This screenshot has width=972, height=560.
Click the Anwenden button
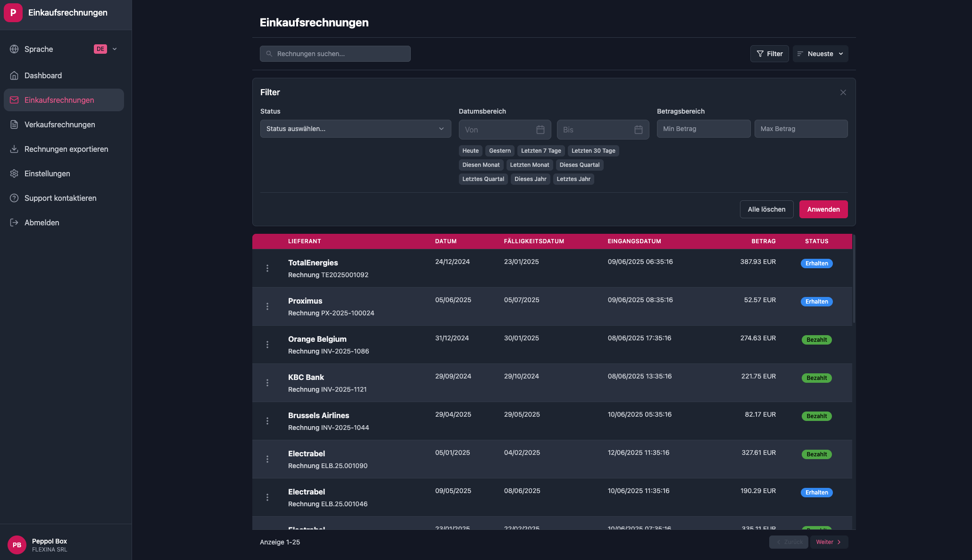[x=823, y=209]
